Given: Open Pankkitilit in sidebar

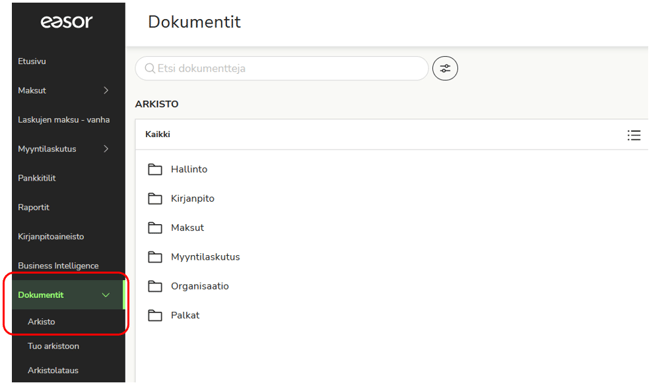Looking at the screenshot, I should coord(37,178).
